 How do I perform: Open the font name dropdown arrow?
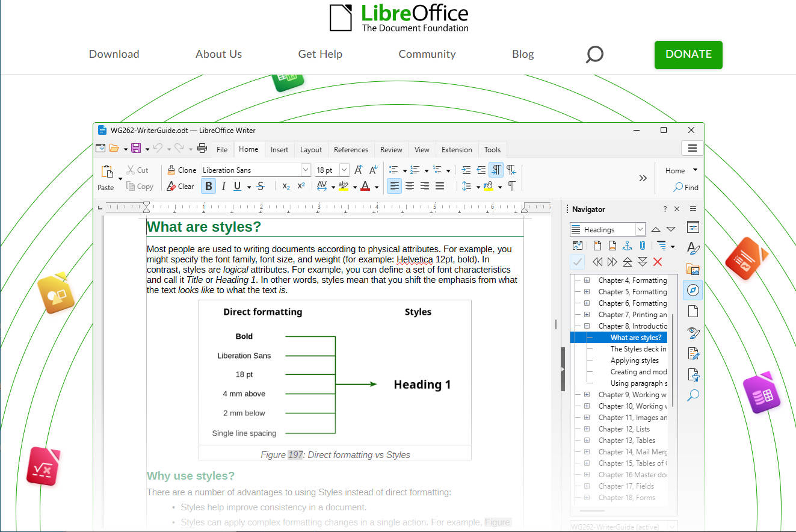(306, 170)
